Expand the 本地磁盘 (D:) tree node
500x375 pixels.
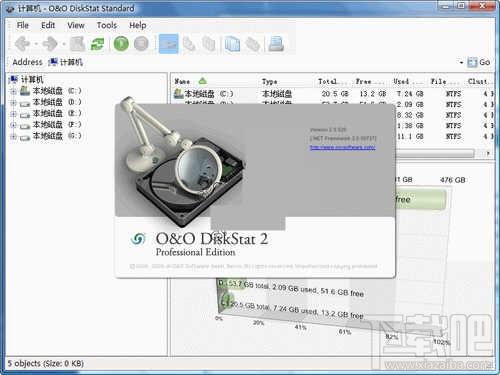(13, 103)
